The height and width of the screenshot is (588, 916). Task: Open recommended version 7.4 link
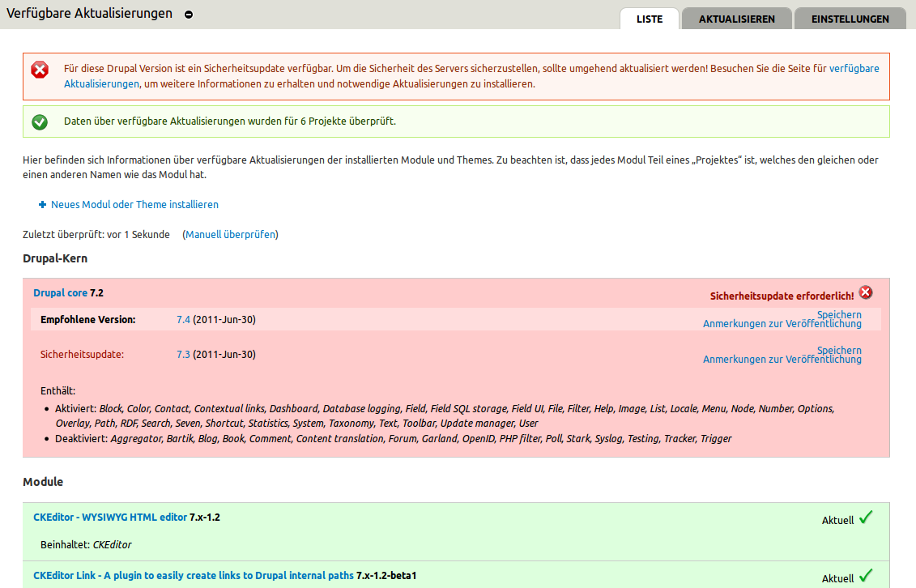point(183,320)
